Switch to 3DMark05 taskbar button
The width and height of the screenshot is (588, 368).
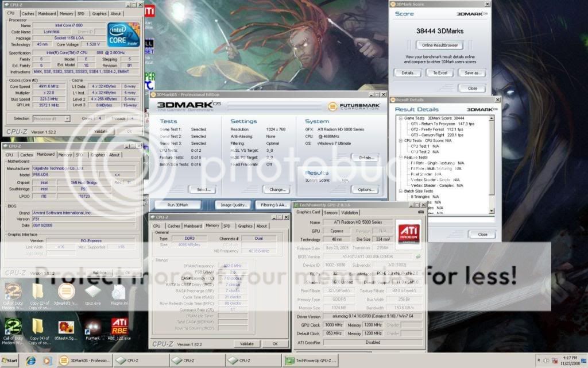click(x=85, y=361)
